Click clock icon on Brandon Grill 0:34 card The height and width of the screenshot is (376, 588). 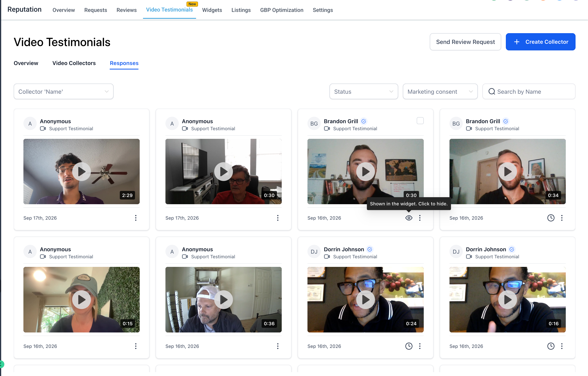(x=551, y=218)
